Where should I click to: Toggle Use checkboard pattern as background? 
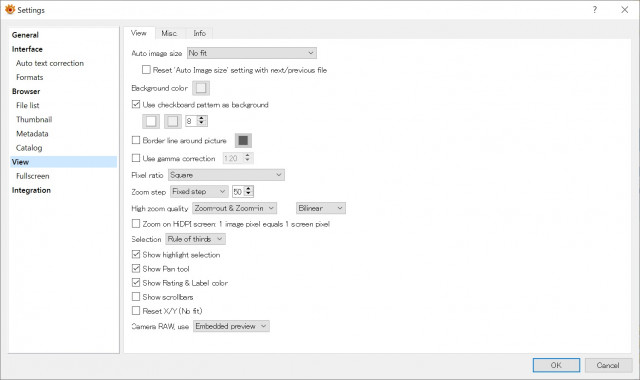pos(136,104)
